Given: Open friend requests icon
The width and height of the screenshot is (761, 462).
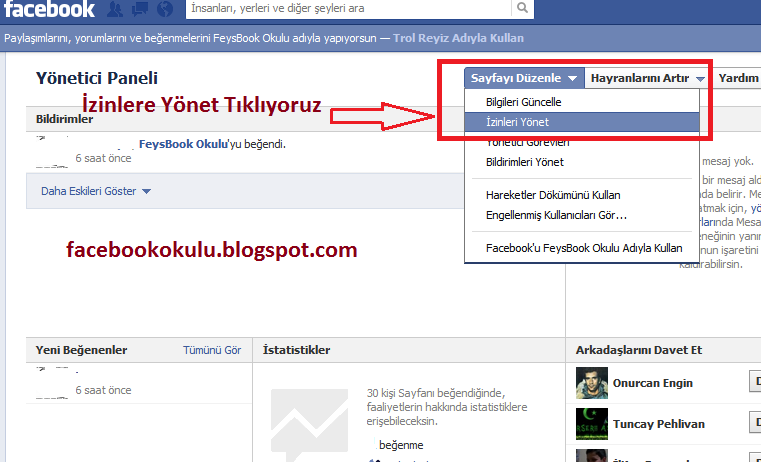Looking at the screenshot, I should tap(115, 9).
